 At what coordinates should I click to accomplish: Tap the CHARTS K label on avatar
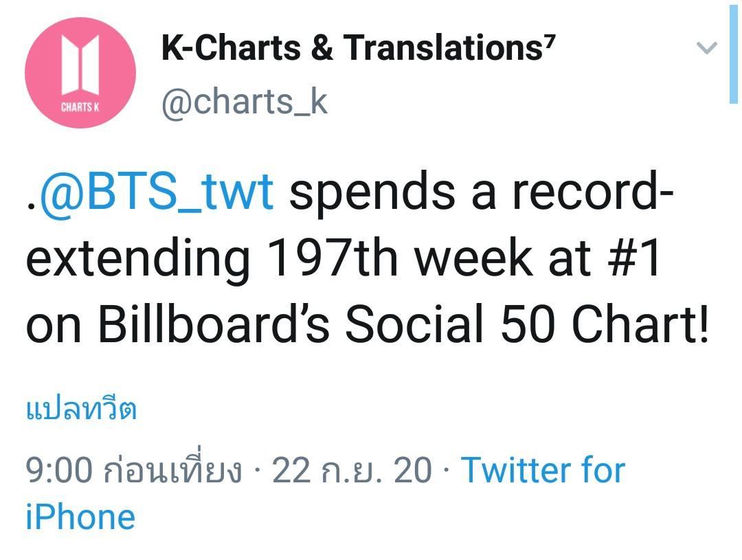point(80,107)
